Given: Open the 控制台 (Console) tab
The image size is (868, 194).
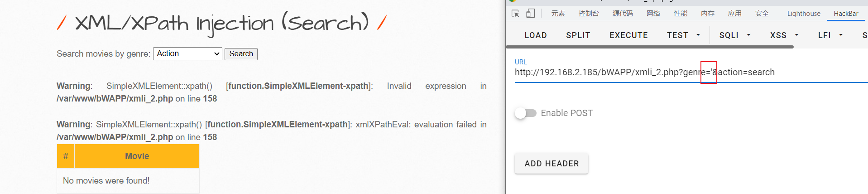Looking at the screenshot, I should (589, 14).
